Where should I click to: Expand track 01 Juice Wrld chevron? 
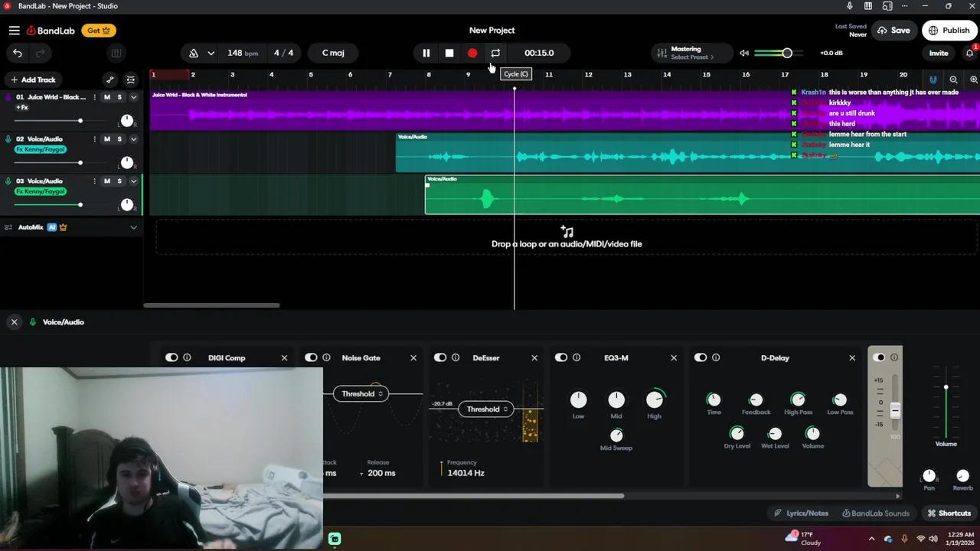pos(133,97)
